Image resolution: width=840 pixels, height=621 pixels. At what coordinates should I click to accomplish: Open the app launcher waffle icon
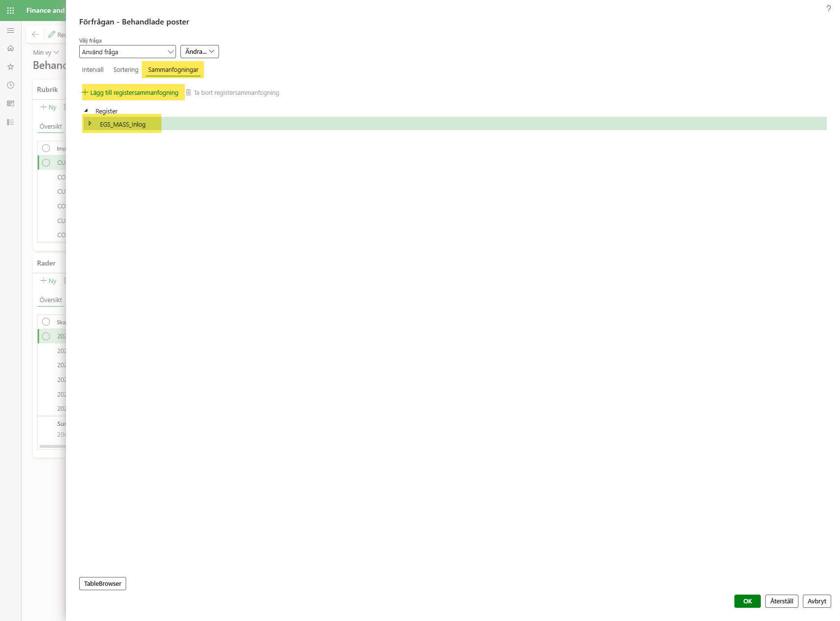(x=10, y=10)
